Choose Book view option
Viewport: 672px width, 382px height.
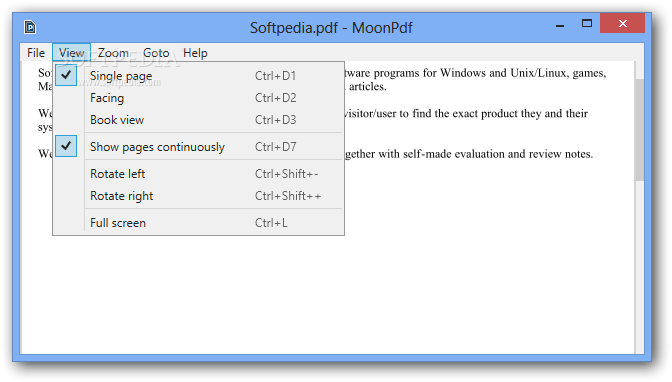(198, 120)
